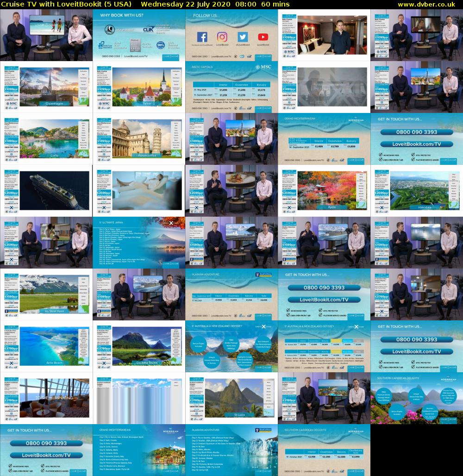Screen dimensions: 463x476
Task: Open the Ultimate Japan Mount Fuji itinerary thumbnail
Action: pyautogui.click(x=139, y=243)
